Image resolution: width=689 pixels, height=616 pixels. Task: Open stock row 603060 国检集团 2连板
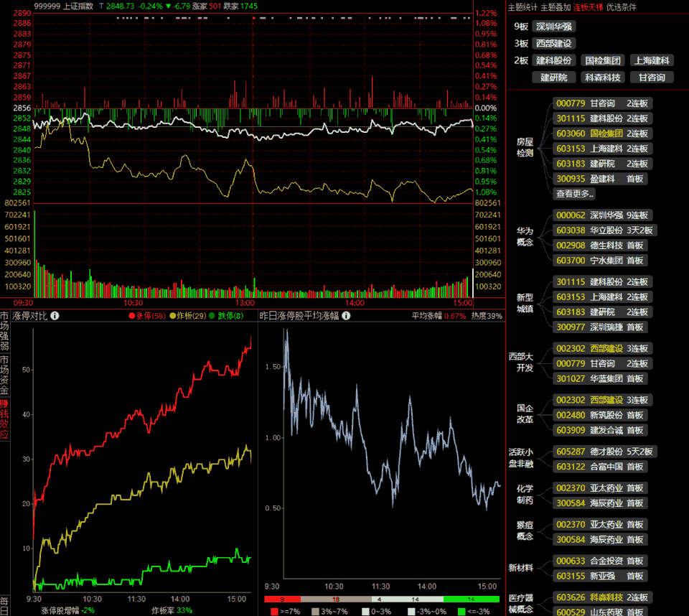pyautogui.click(x=602, y=134)
